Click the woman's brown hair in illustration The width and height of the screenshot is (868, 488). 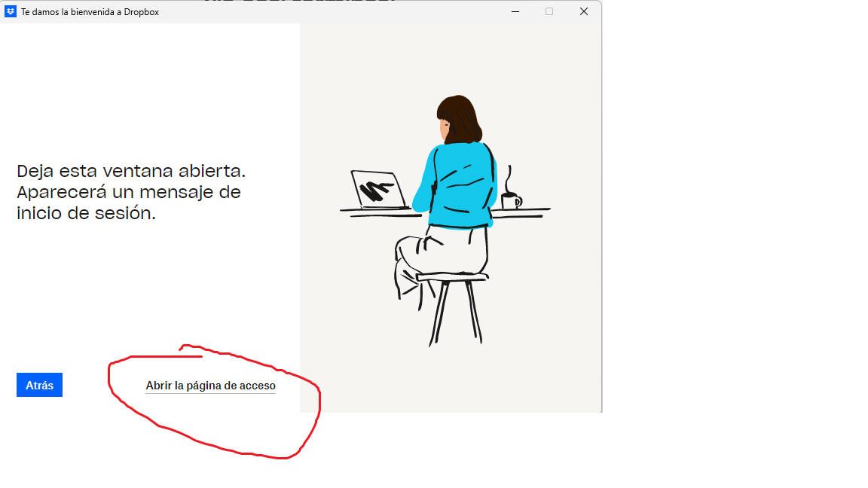coord(460,115)
